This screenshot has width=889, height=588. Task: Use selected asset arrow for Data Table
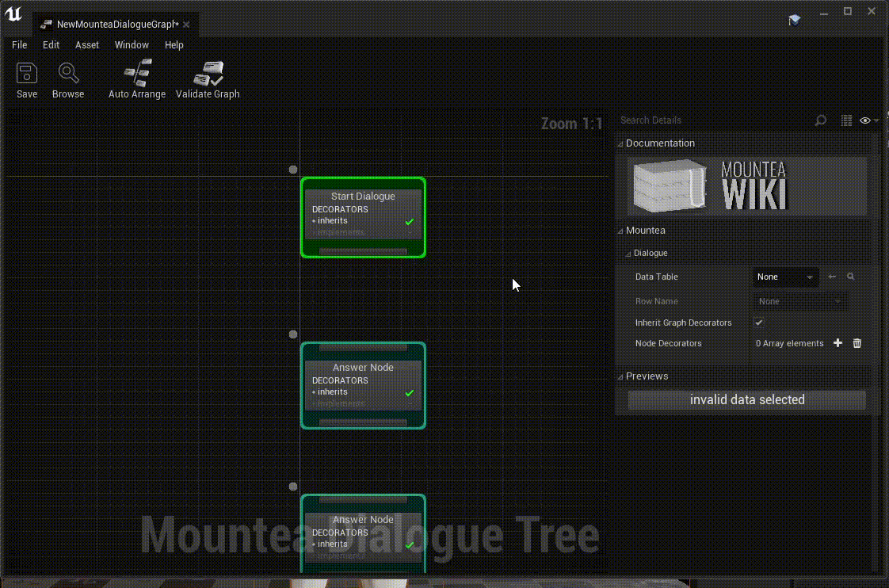[832, 277]
